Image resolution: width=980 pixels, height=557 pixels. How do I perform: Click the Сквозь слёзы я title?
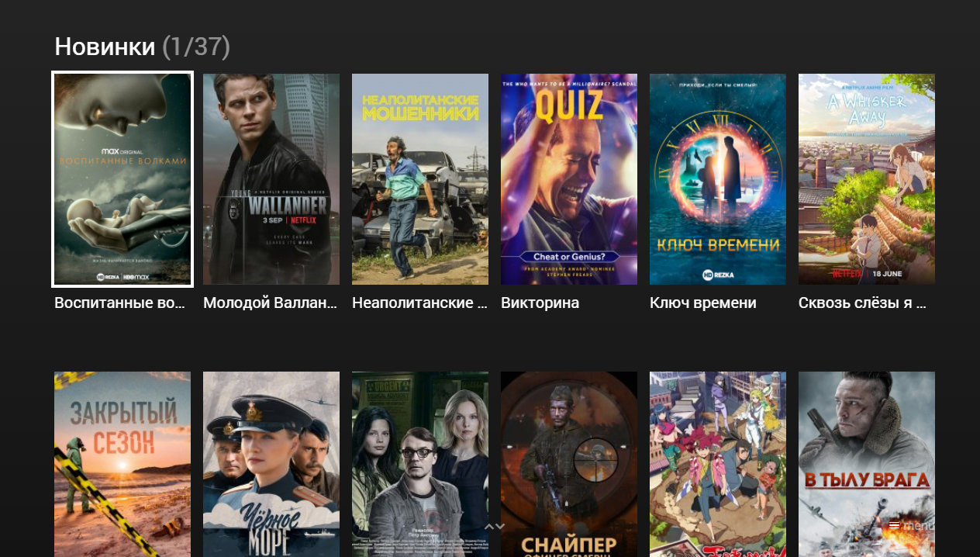click(863, 303)
